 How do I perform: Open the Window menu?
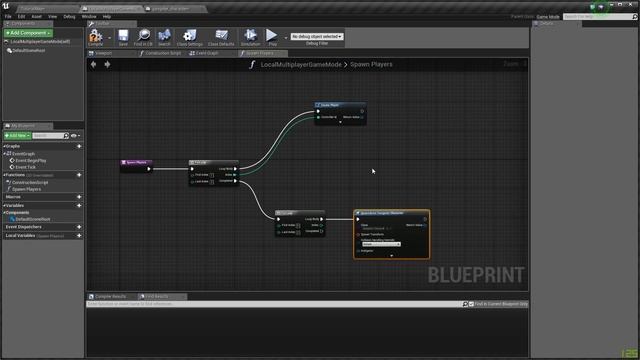89,17
